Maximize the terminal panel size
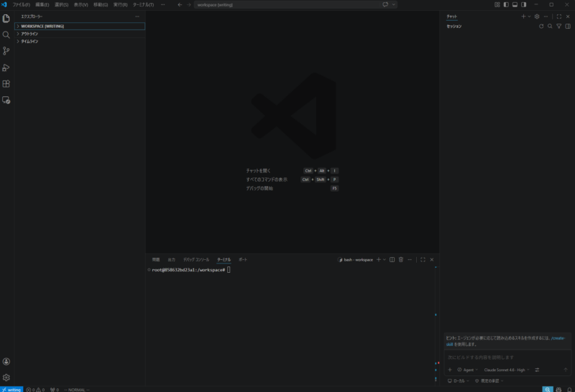Image resolution: width=575 pixels, height=392 pixels. [x=423, y=260]
